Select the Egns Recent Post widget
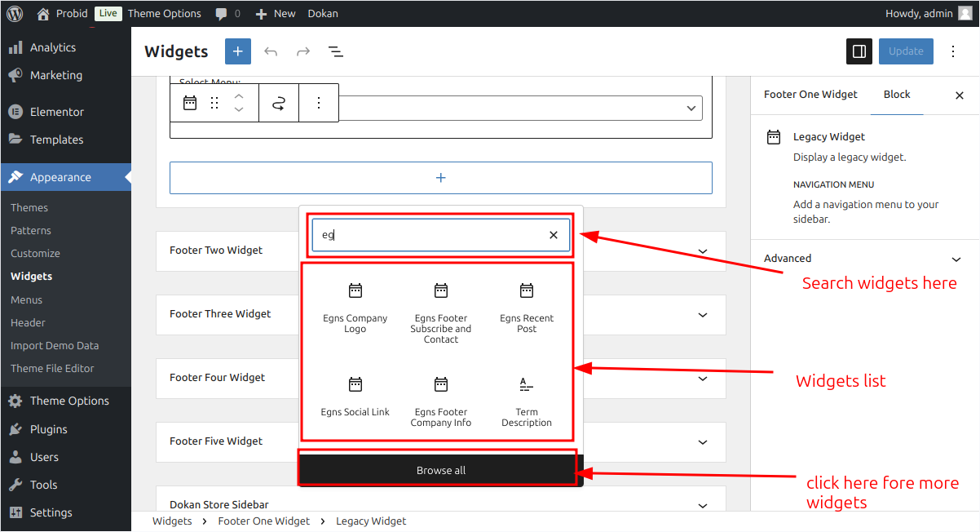The width and height of the screenshot is (980, 532). pyautogui.click(x=527, y=308)
